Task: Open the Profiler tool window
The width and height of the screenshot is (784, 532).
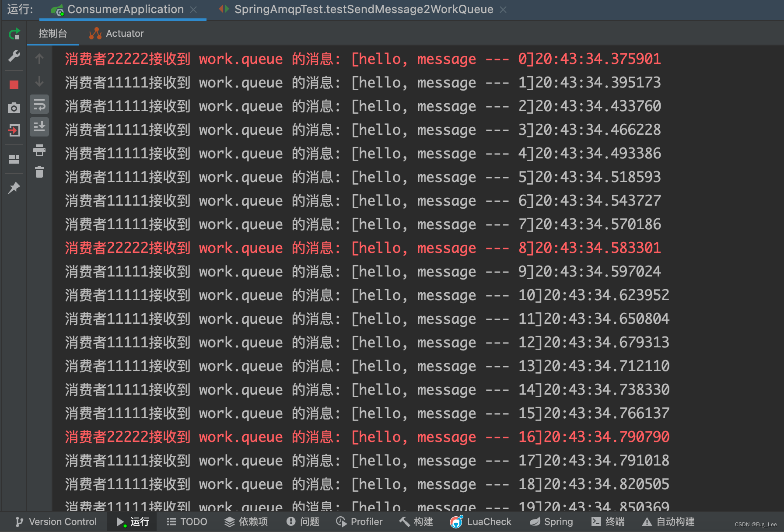Action: pyautogui.click(x=359, y=521)
